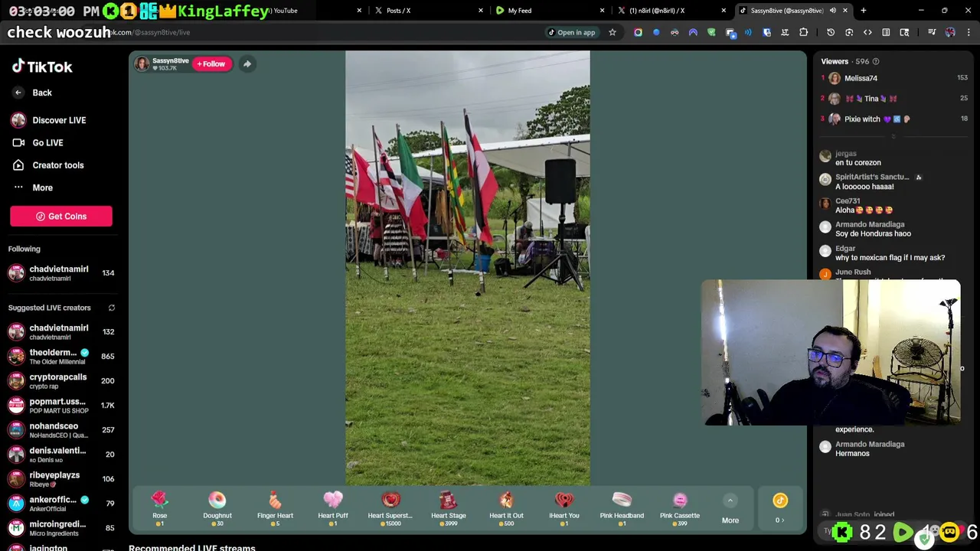Follow the Sassyn8tive streamer
The height and width of the screenshot is (551, 980).
click(x=211, y=64)
